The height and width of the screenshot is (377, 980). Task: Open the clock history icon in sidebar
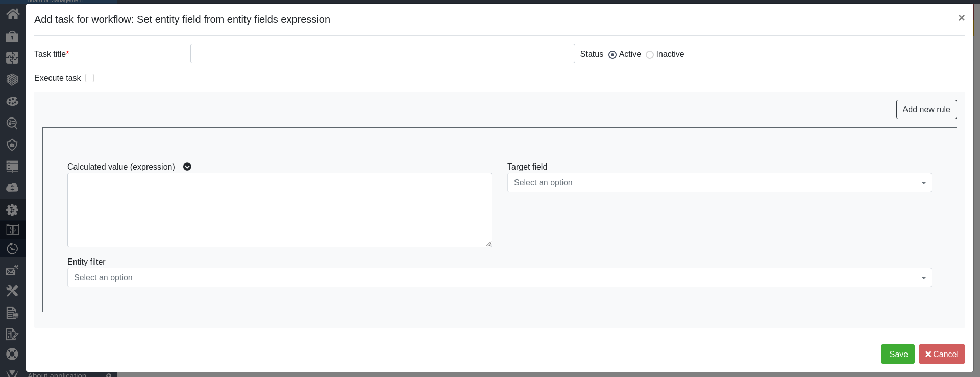[x=13, y=249]
